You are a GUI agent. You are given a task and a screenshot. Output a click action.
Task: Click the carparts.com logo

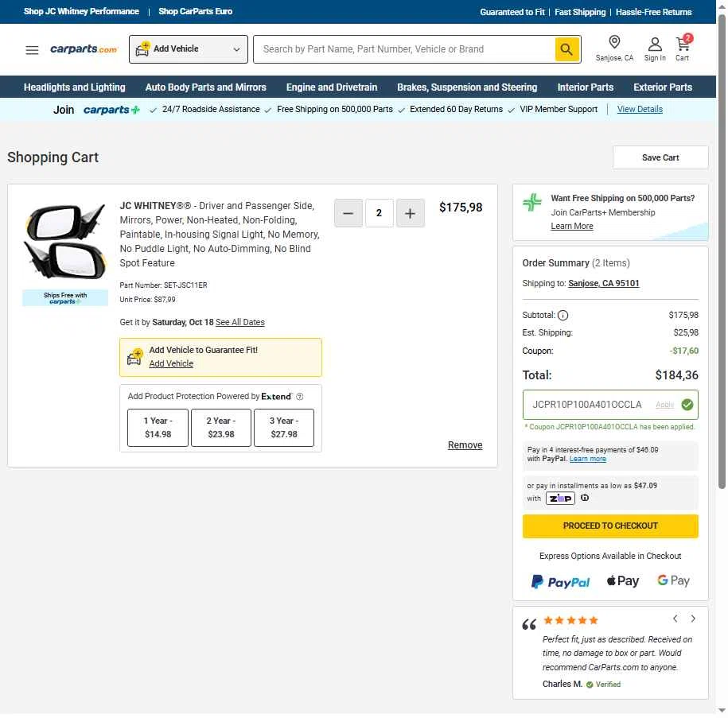point(84,49)
